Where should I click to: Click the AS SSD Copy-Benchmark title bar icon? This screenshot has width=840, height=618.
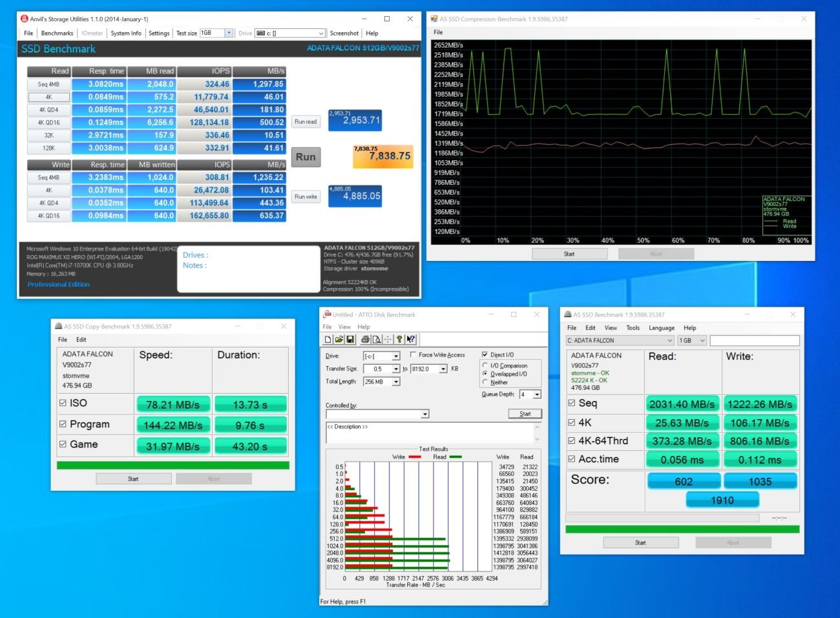(x=59, y=326)
